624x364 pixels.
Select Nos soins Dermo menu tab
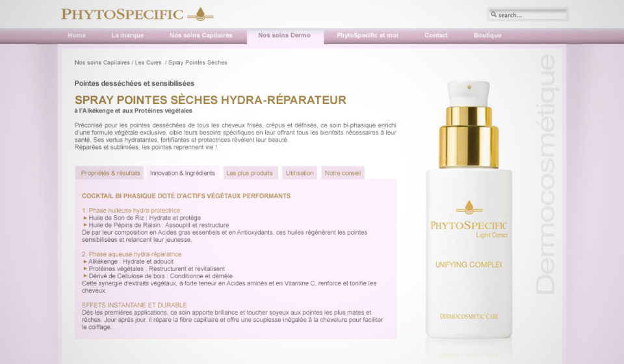[284, 35]
